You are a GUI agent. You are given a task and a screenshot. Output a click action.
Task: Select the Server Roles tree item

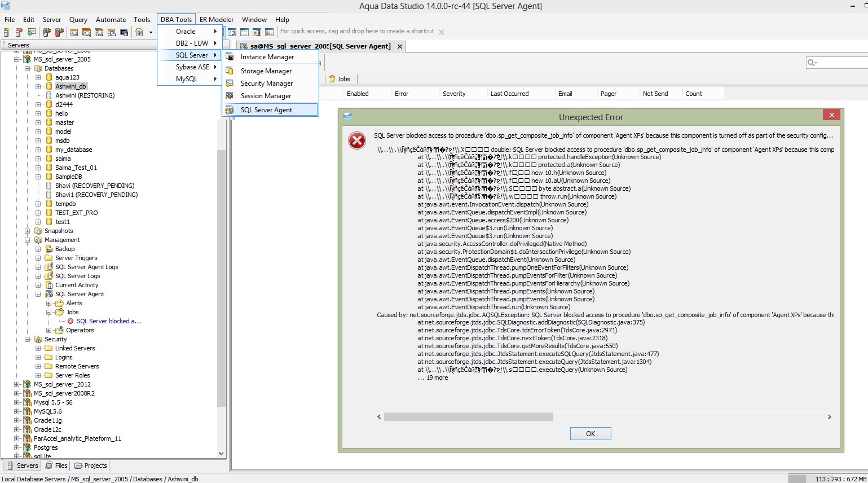[x=72, y=375]
